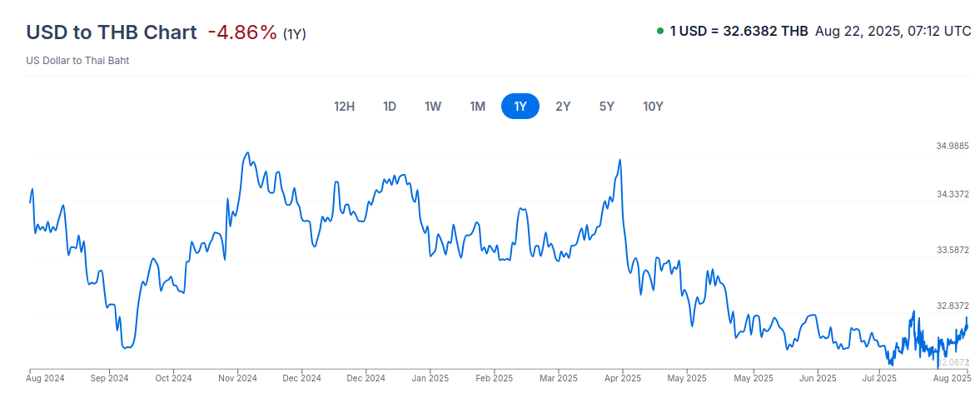Click the 33.5872 y-axis label
980x393 pixels.
click(953, 251)
